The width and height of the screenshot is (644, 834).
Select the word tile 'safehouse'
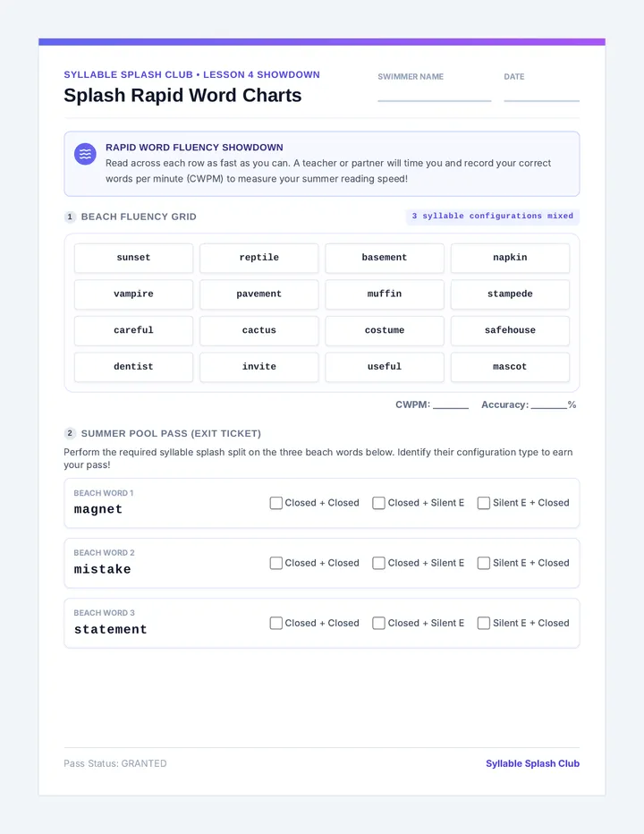point(510,331)
